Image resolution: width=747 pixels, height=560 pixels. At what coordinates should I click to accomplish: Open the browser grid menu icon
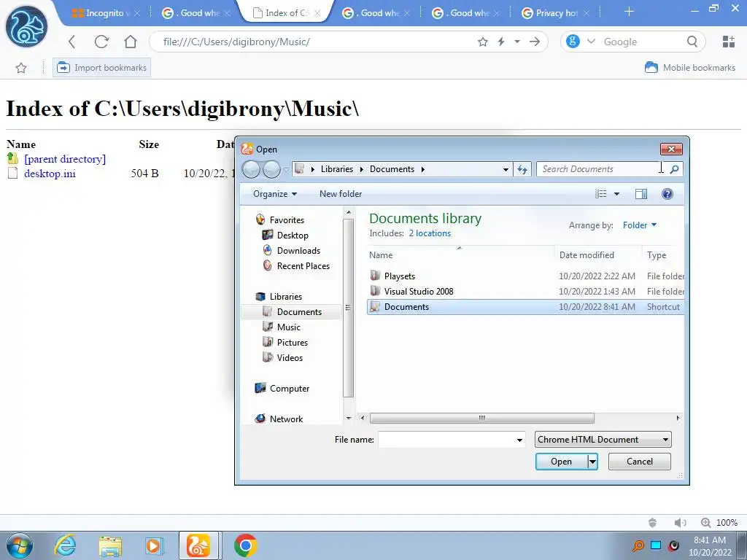tap(729, 42)
